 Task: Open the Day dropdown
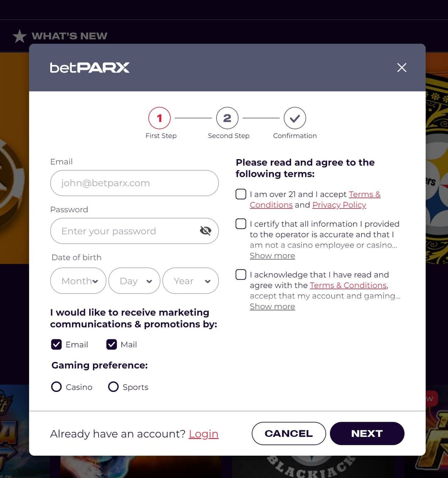tap(134, 281)
